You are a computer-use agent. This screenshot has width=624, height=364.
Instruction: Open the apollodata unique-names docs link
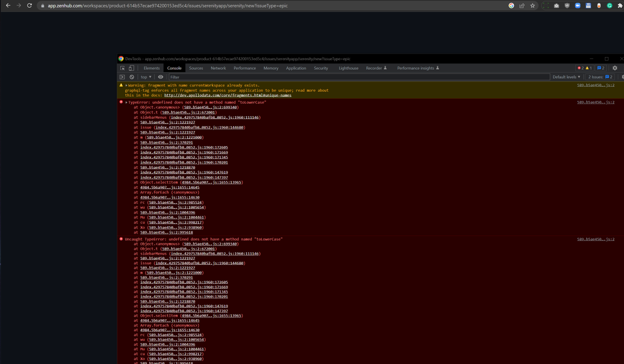(x=228, y=95)
